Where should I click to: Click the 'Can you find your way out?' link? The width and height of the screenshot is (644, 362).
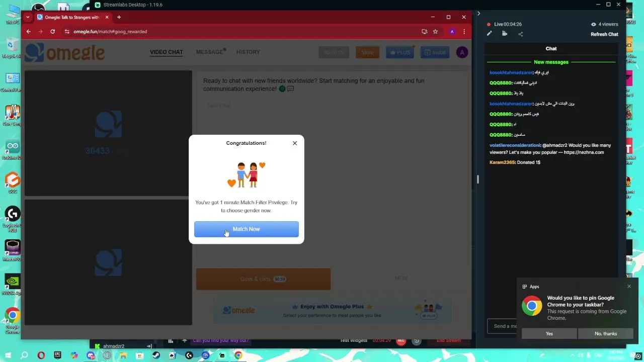[221, 340]
